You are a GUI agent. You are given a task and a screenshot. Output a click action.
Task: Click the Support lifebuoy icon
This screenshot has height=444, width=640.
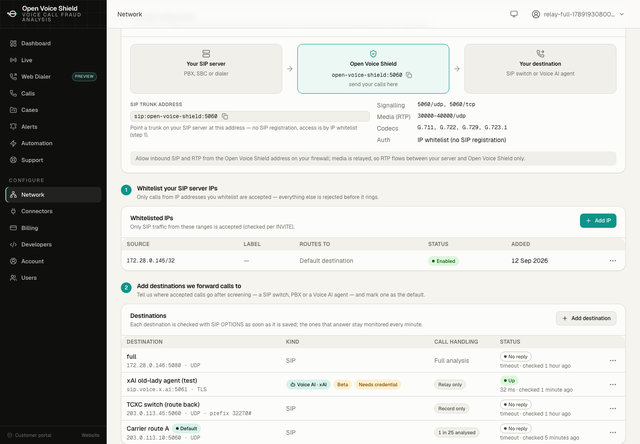tap(13, 160)
